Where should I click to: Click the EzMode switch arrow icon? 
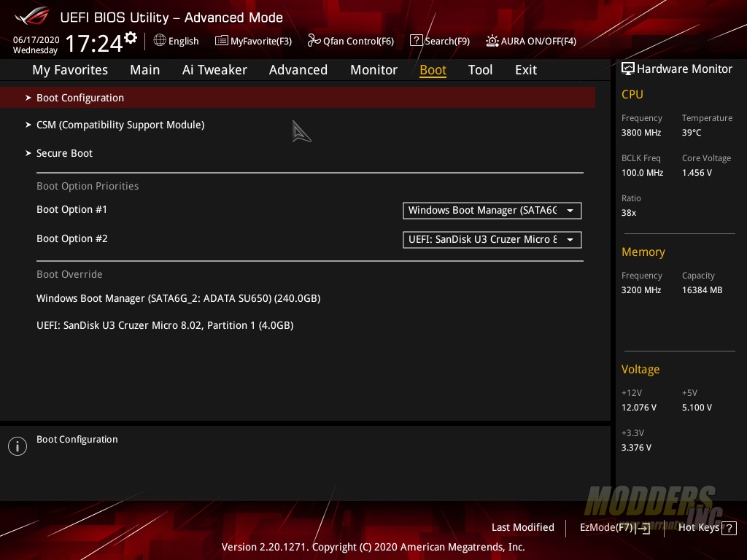point(643,528)
